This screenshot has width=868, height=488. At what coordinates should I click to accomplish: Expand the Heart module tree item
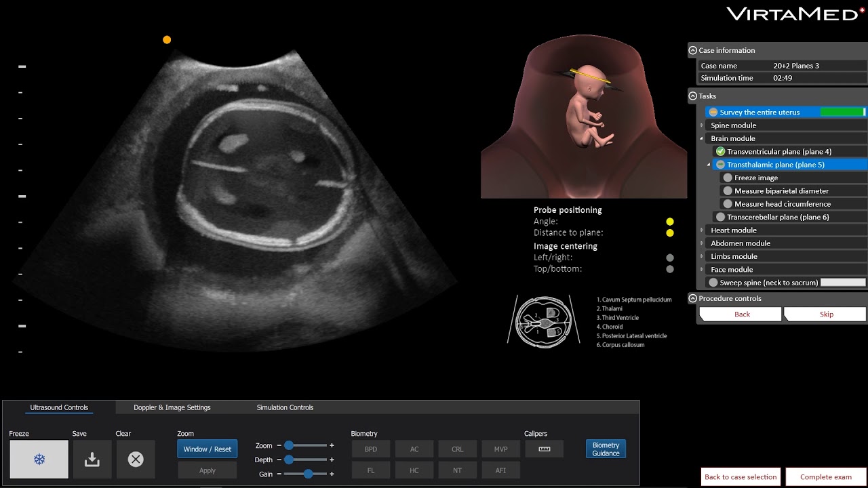click(702, 230)
